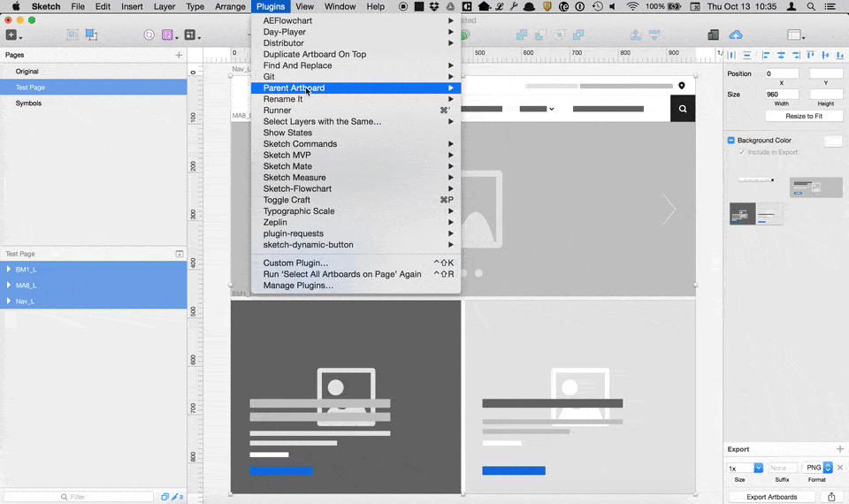Open the Sketch Measure submenu
The image size is (849, 504).
[x=356, y=177]
